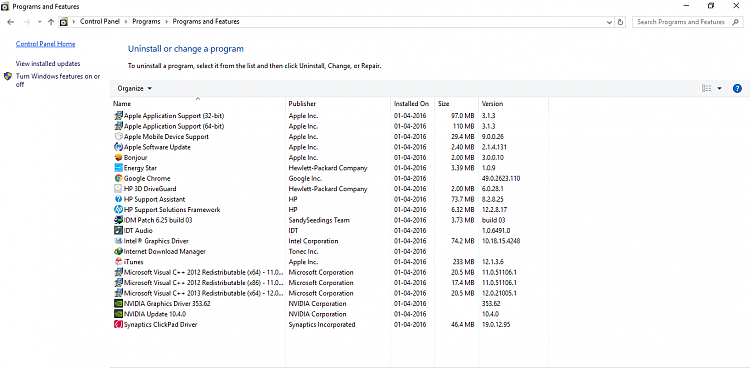The width and height of the screenshot is (750, 368).
Task: Click the Visual C++ 2012 x64 icon
Action: tap(119, 272)
